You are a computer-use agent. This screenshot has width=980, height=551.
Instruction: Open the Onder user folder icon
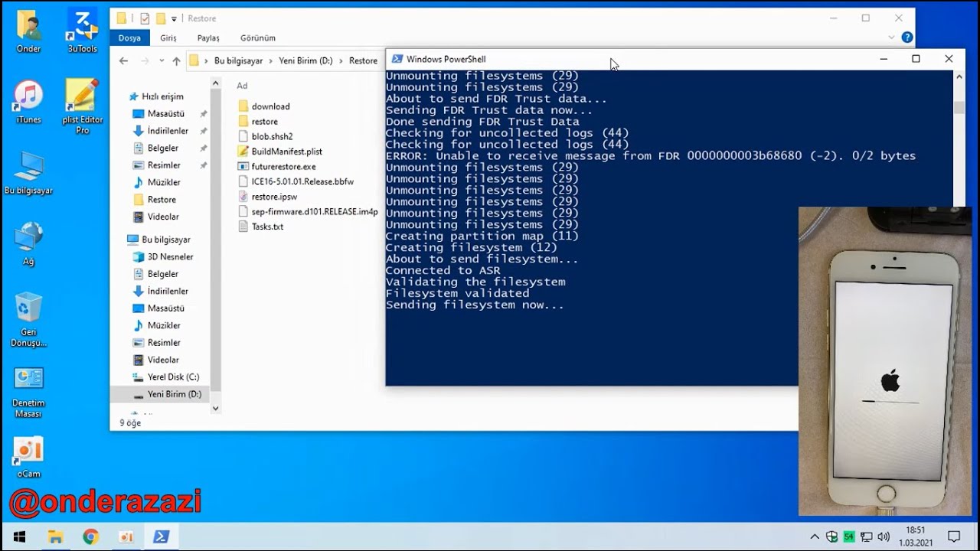(x=28, y=31)
